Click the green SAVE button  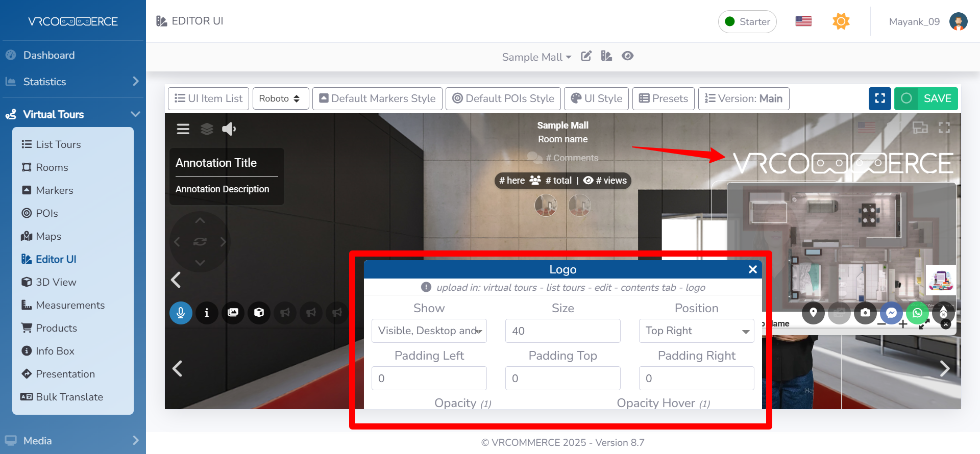tap(926, 98)
